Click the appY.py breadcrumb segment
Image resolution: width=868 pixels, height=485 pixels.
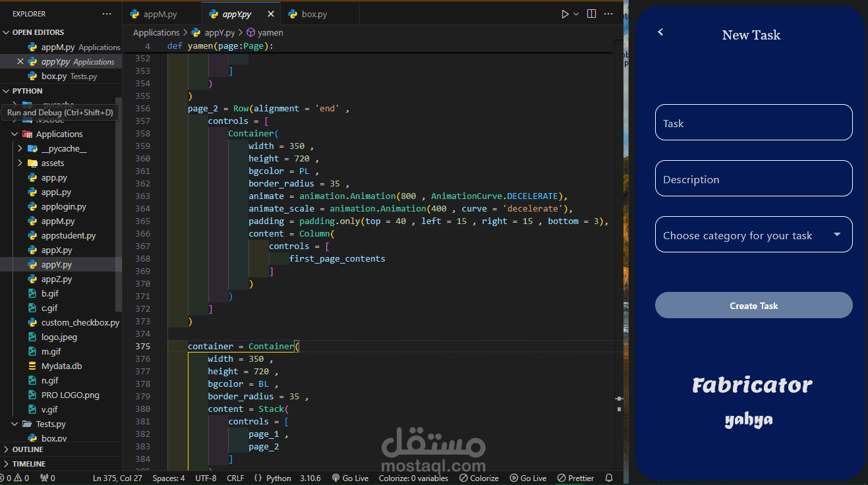(x=219, y=32)
